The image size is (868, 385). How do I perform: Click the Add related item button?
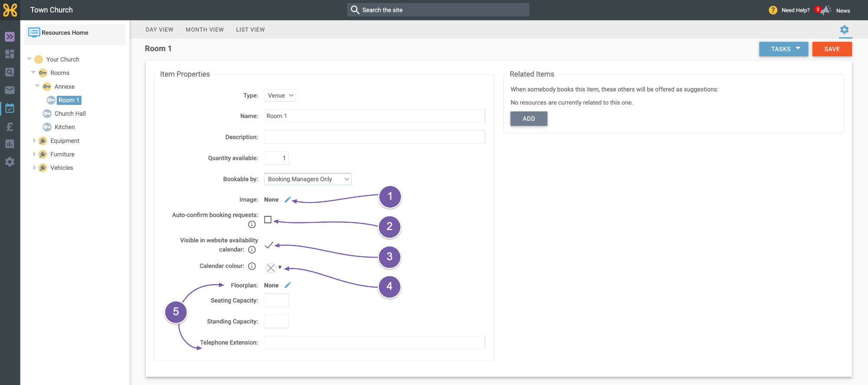[x=529, y=119]
